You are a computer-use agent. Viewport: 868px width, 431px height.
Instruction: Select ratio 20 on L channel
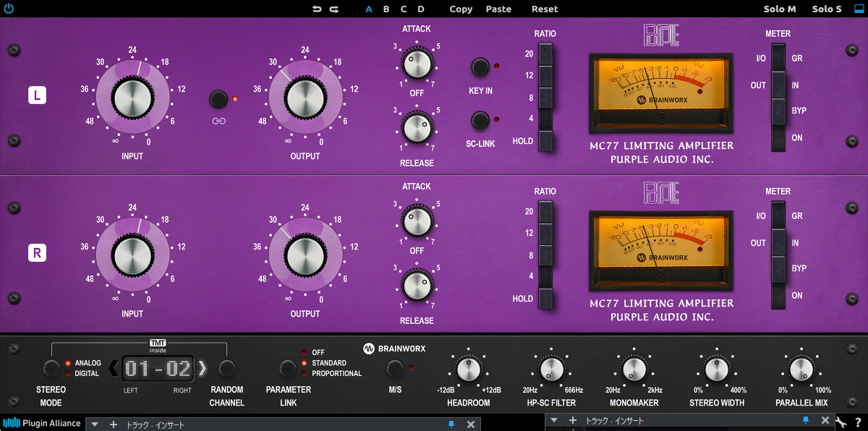[545, 55]
